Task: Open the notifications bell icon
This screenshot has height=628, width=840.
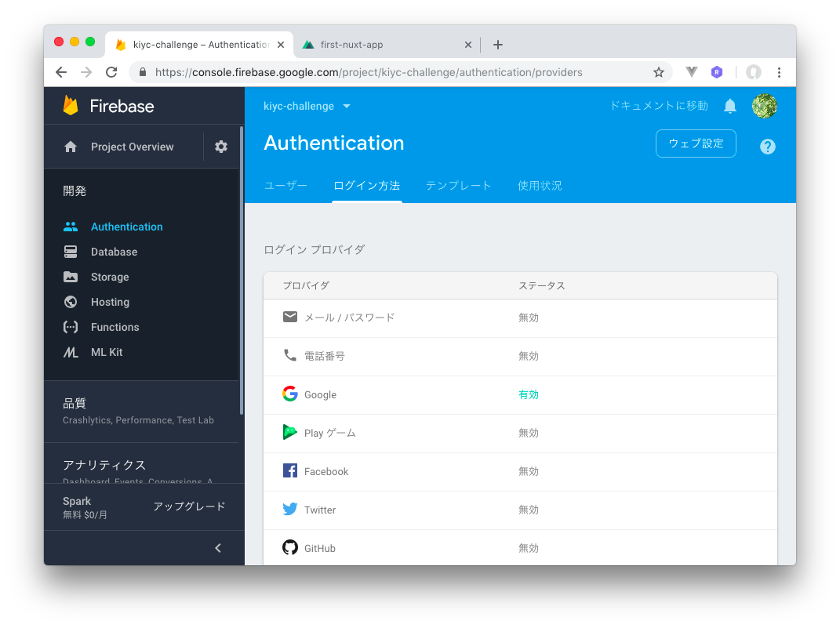Action: [x=730, y=106]
